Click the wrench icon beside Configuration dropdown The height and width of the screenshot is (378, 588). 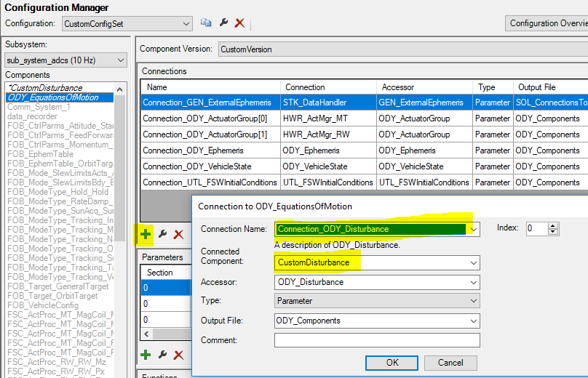[x=223, y=23]
